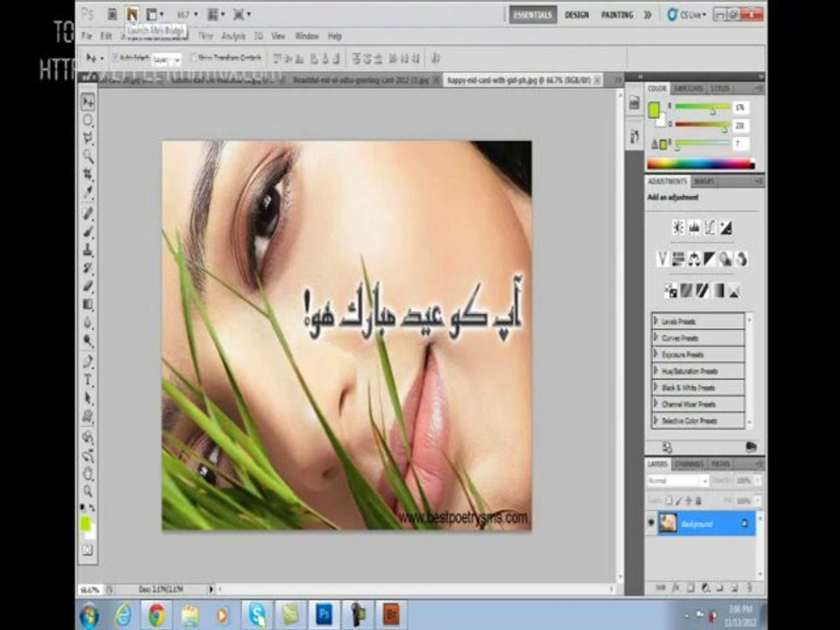Viewport: 840px width, 630px height.
Task: Switch to the Masks tab
Action: tap(703, 182)
